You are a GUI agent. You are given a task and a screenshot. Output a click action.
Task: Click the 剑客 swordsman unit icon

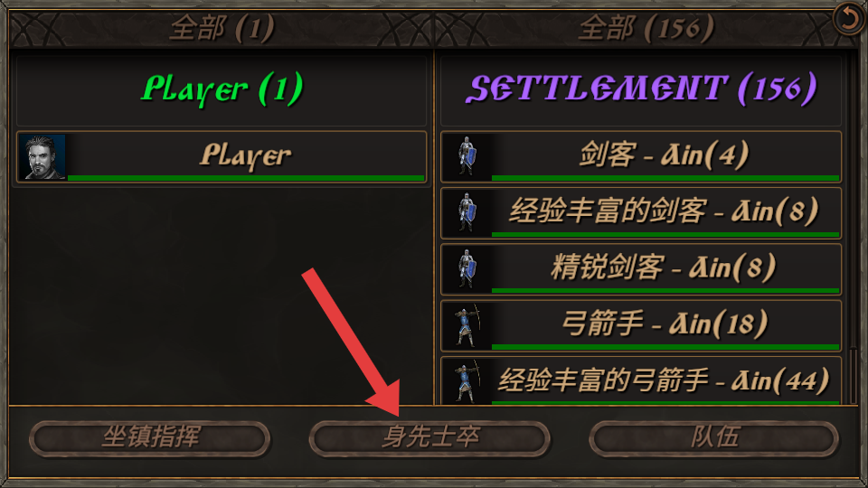467,157
